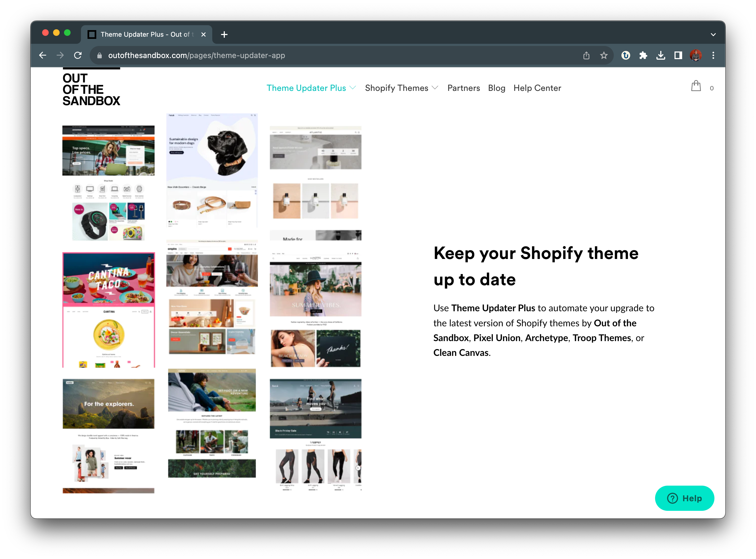
Task: Go to the Blog page
Action: pos(496,88)
